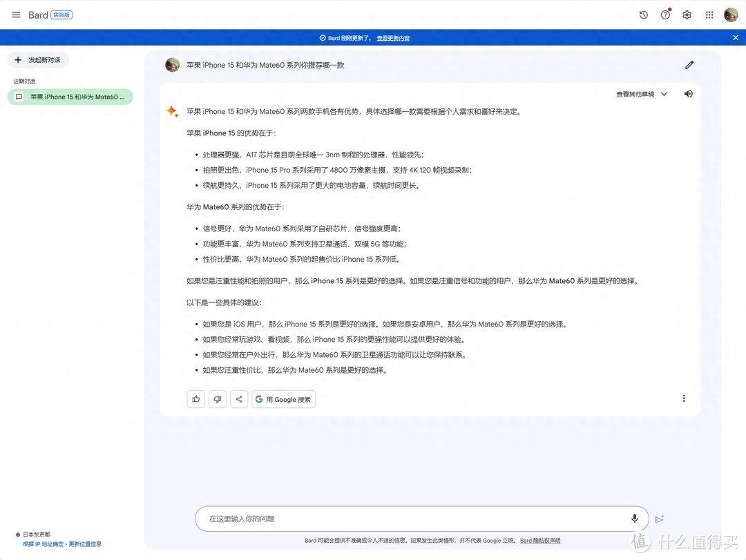Dismiss the blue update banner

click(736, 37)
